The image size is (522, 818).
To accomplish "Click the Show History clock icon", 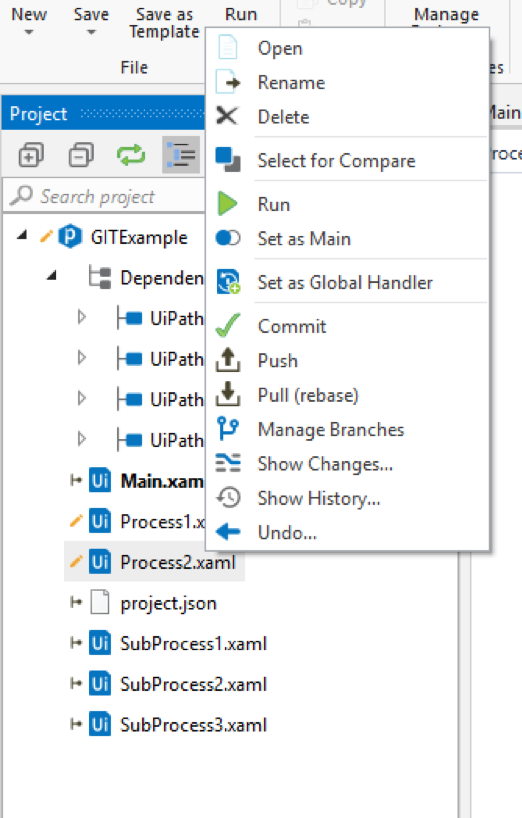I will pos(228,498).
